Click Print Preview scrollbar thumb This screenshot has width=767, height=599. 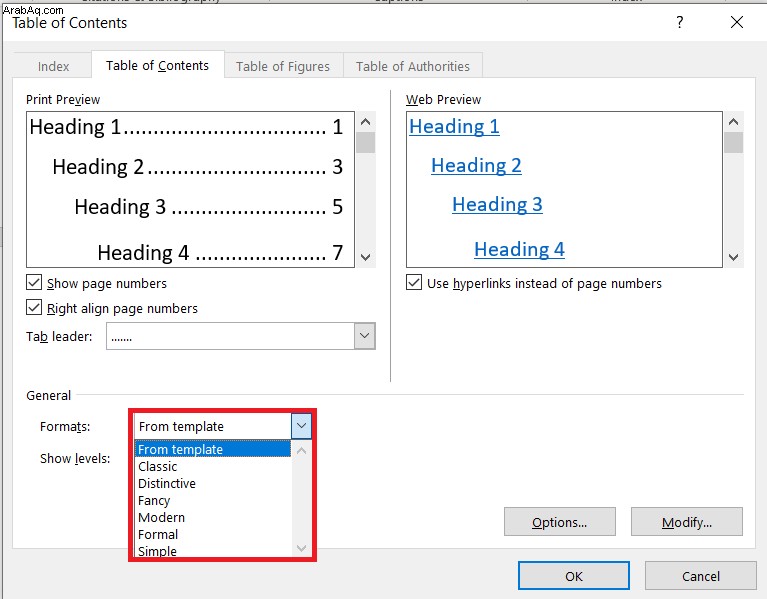365,143
